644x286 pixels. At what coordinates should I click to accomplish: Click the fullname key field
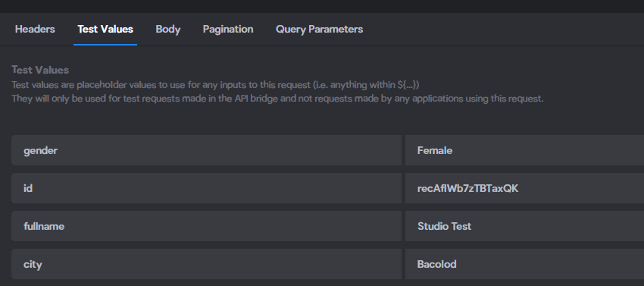(206, 226)
